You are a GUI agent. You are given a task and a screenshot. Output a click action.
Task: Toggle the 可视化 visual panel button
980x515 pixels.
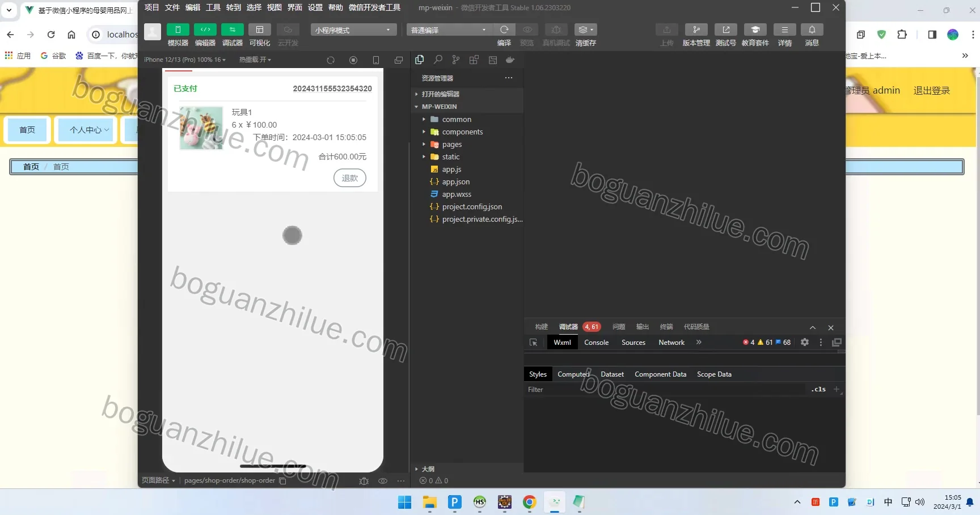click(x=260, y=29)
